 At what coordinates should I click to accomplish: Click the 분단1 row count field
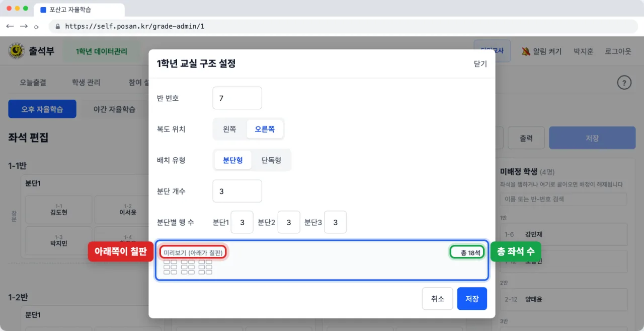click(242, 222)
